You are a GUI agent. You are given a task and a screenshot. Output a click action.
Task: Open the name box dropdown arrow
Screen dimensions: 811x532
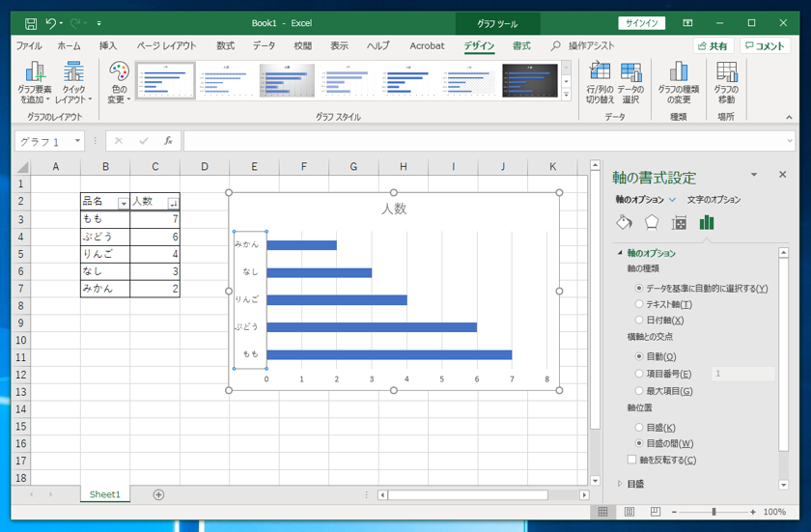click(x=77, y=141)
